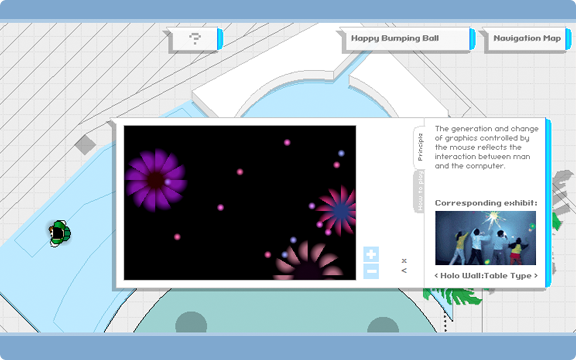576x360 pixels.
Task: Zoom in with the plus button
Action: click(x=371, y=254)
